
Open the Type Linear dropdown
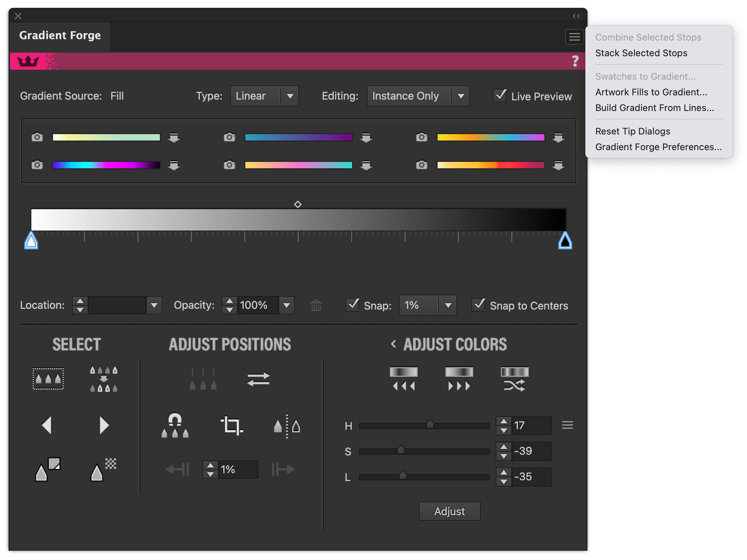point(290,96)
